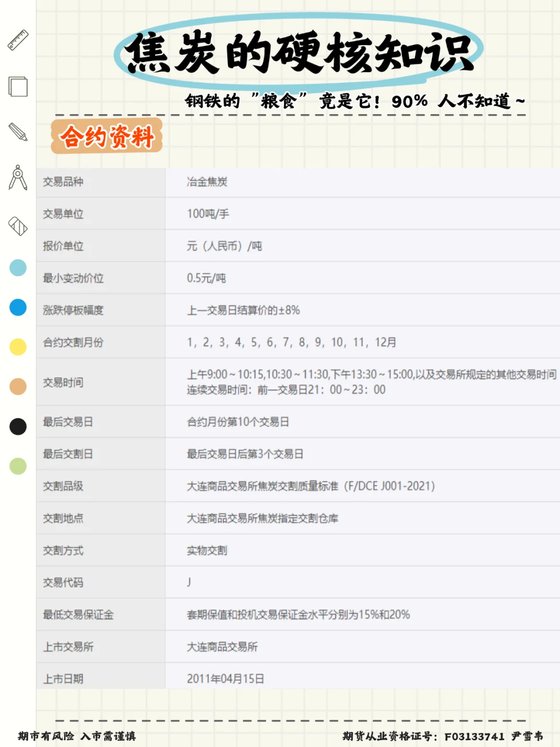Click the title 焦炭的硬核知识
Image resolution: width=560 pixels, height=747 pixels.
click(299, 52)
